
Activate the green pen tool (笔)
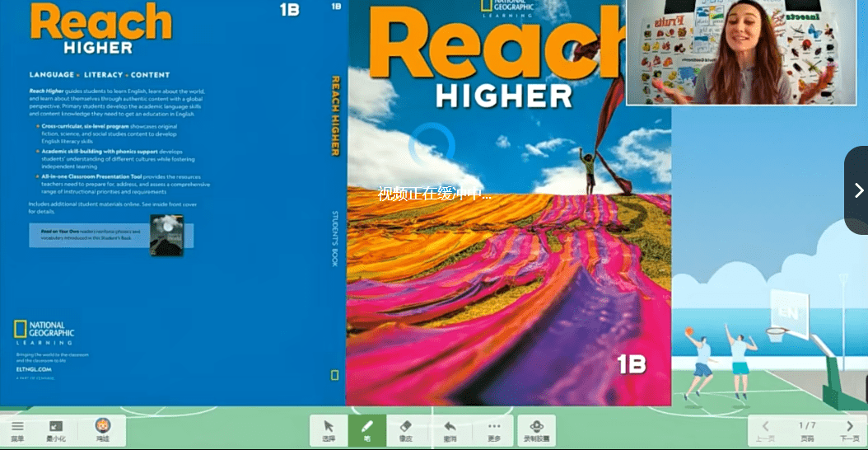click(x=367, y=430)
